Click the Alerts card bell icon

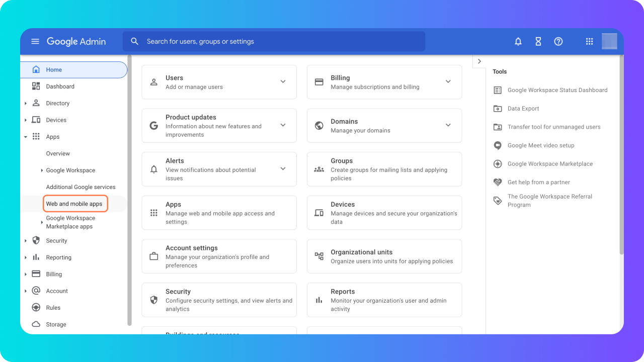pos(154,169)
